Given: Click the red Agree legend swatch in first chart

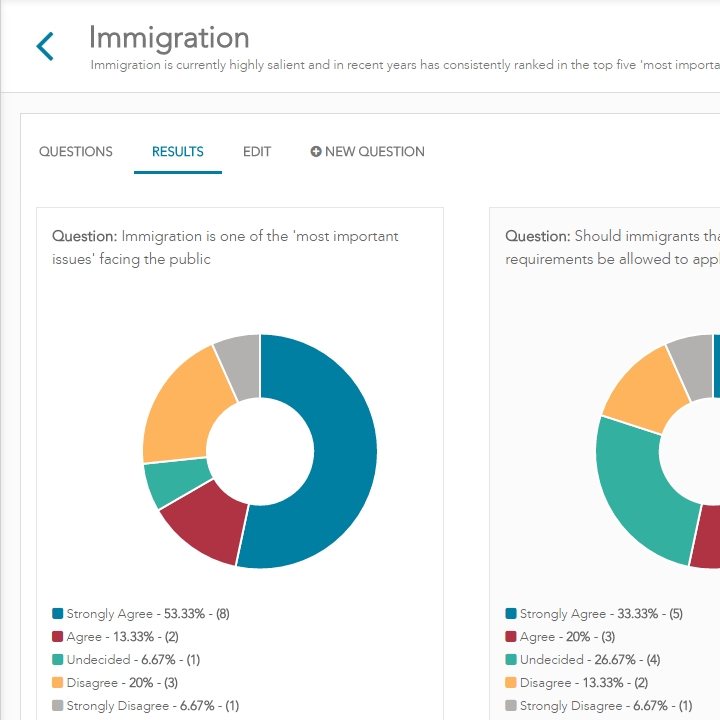Looking at the screenshot, I should [58, 637].
